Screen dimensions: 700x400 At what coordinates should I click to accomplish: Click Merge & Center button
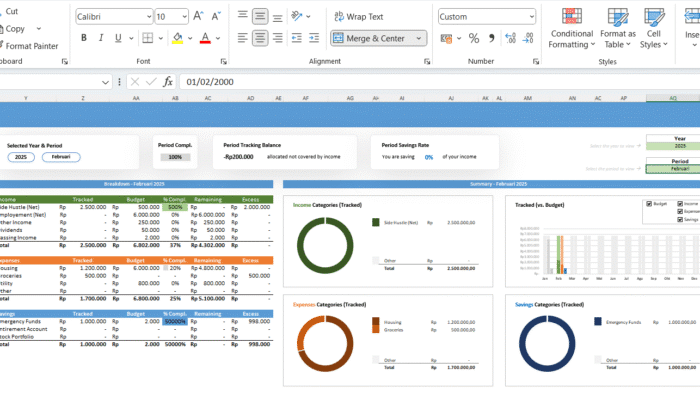point(369,38)
